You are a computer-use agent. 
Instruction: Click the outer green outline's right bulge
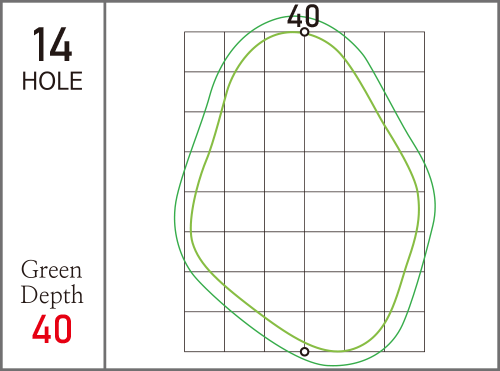pyautogui.click(x=435, y=203)
